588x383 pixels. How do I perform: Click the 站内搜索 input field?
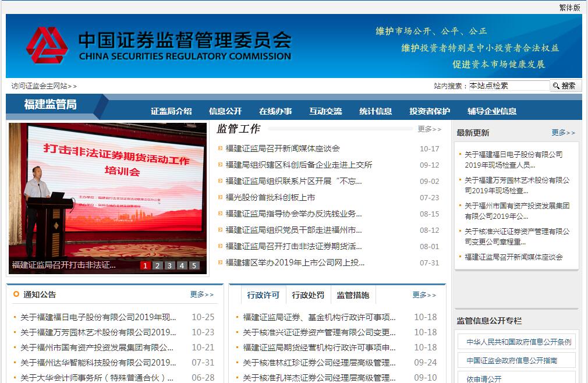[508, 86]
